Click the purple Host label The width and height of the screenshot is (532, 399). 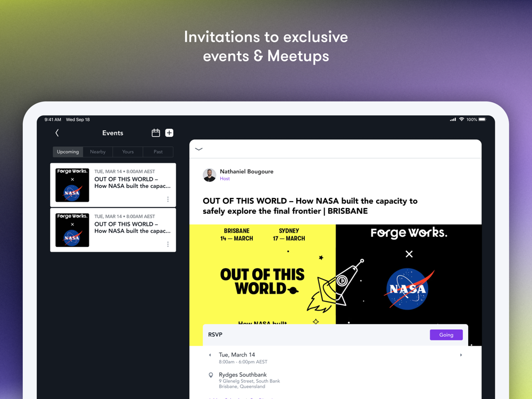(x=225, y=178)
